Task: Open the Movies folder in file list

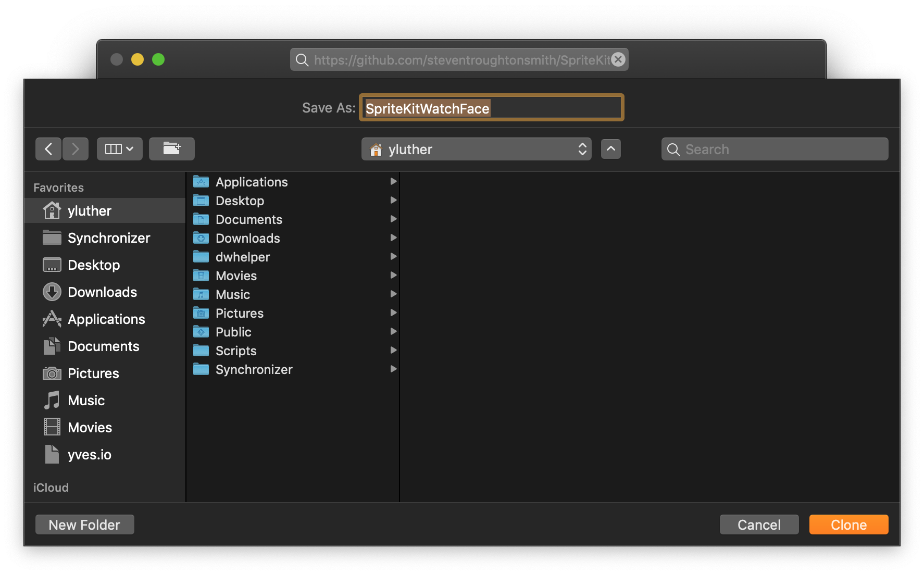Action: (x=293, y=276)
